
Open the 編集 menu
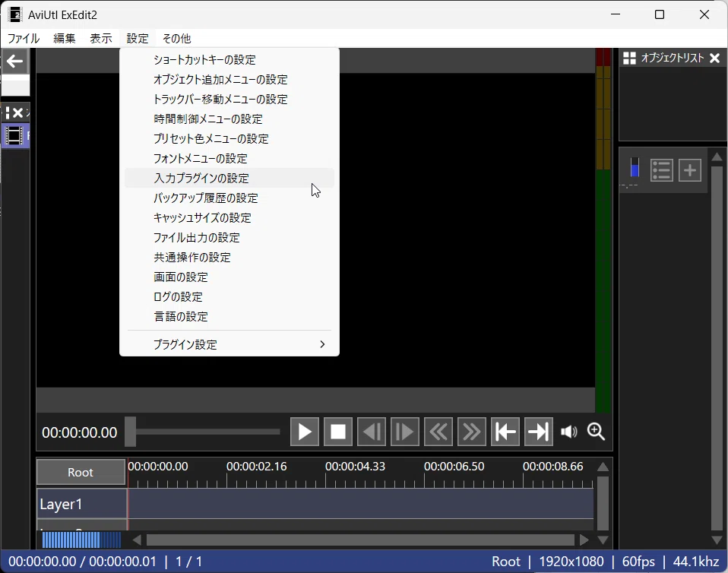tap(64, 39)
